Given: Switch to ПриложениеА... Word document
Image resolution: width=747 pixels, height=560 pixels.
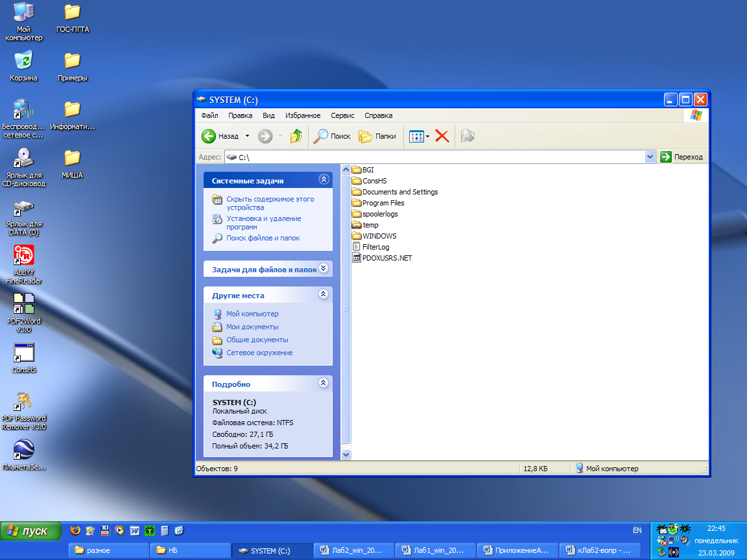Looking at the screenshot, I should [x=517, y=550].
